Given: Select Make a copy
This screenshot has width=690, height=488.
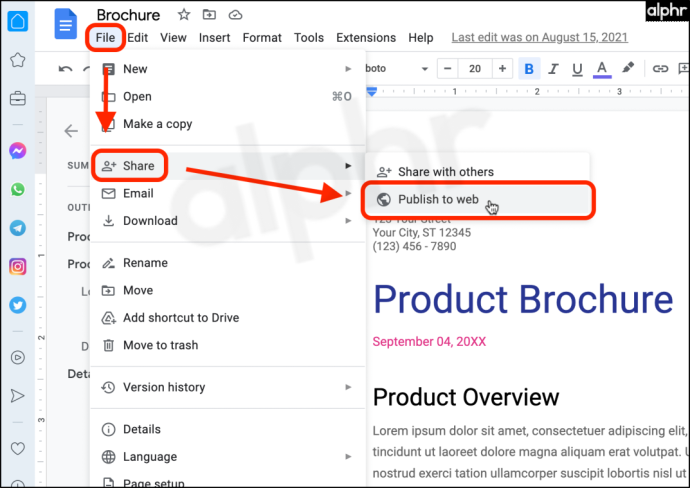Looking at the screenshot, I should pyautogui.click(x=228, y=124).
